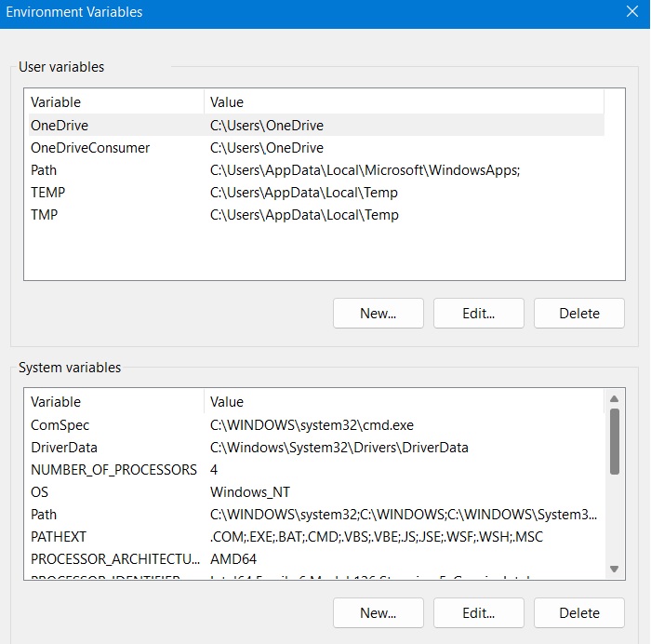Click the Windows_NT value cell
651x644 pixels.
[250, 492]
